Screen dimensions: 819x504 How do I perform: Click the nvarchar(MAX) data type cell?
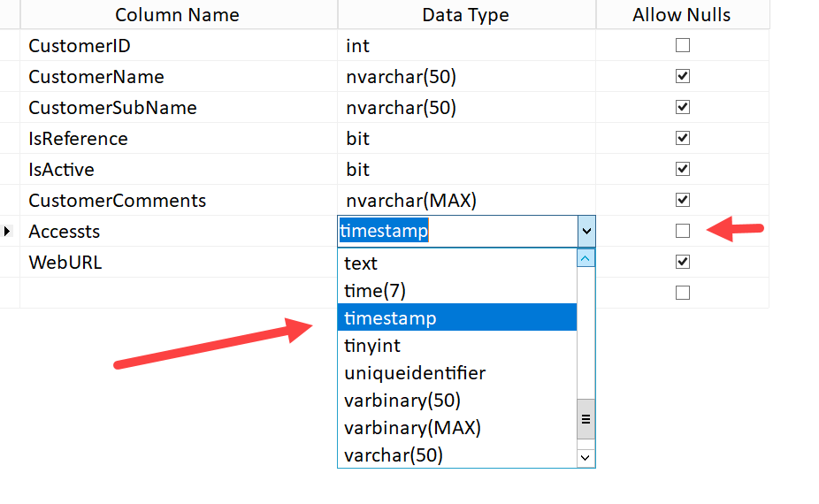tap(466, 200)
